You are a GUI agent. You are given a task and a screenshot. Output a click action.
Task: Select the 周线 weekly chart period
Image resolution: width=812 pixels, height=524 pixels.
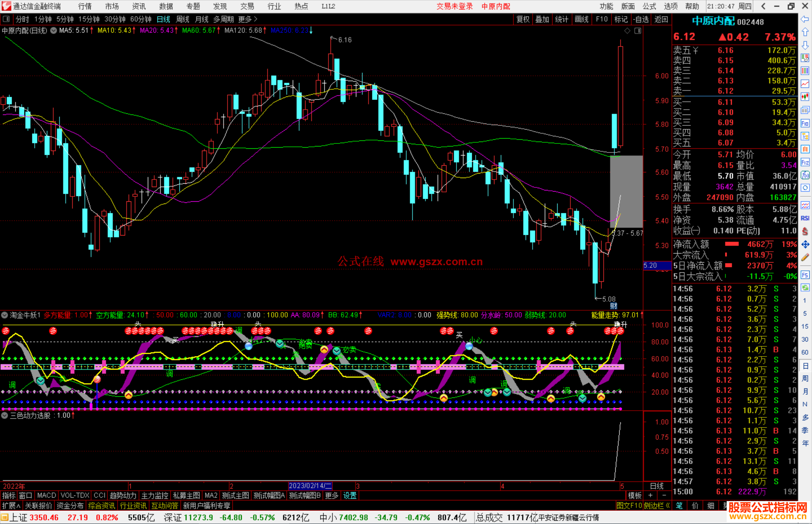point(183,19)
